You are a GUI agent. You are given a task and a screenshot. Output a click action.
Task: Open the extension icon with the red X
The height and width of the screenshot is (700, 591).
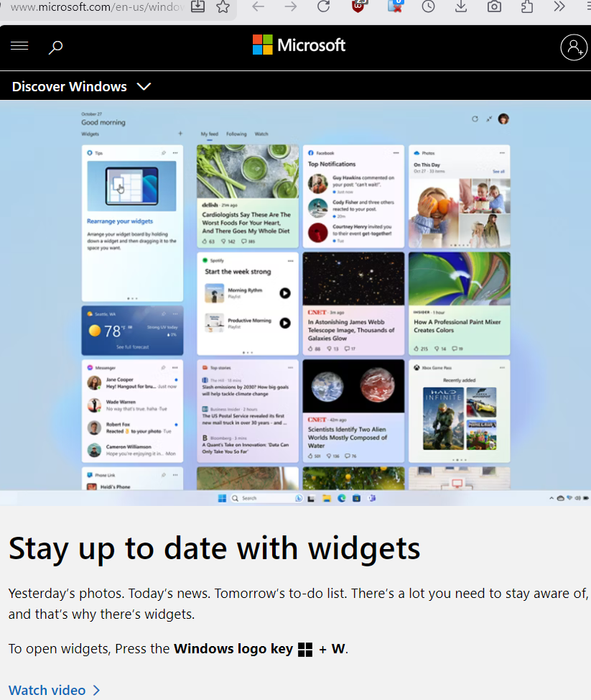395,6
